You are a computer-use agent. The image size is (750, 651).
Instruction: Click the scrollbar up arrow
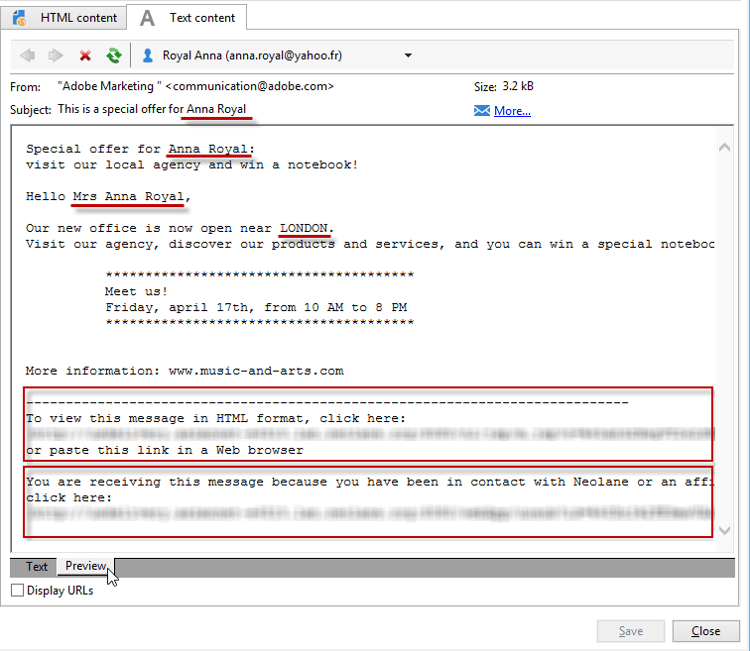pos(725,147)
